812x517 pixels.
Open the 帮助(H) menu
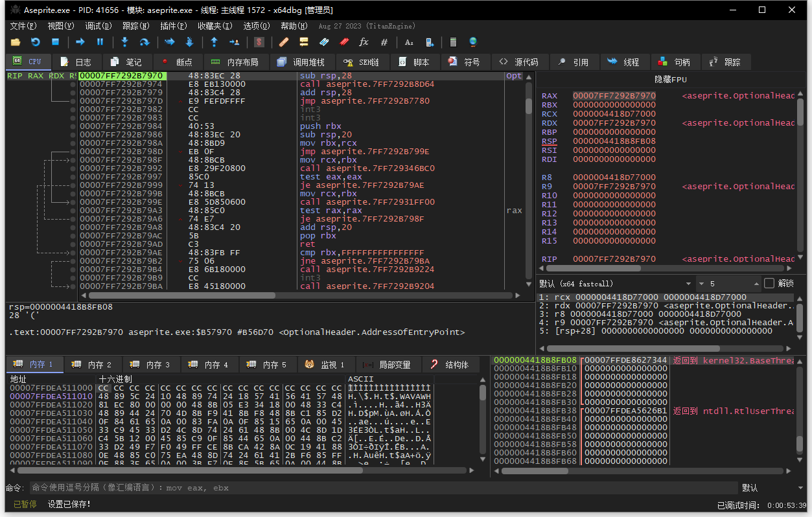tap(294, 26)
